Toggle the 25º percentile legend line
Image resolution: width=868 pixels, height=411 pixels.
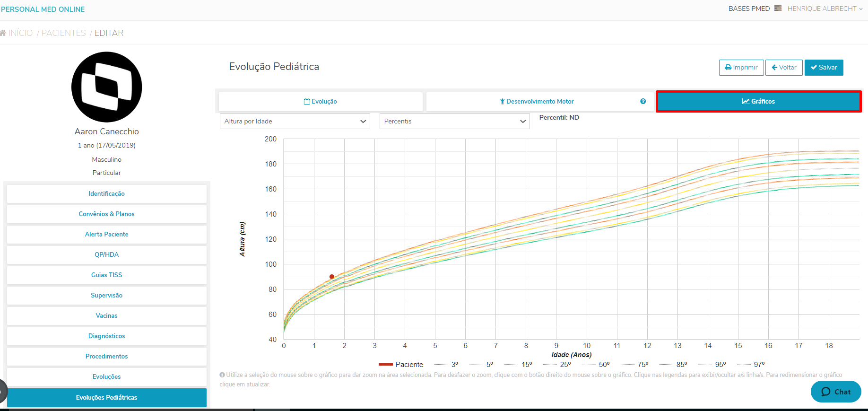coord(557,365)
